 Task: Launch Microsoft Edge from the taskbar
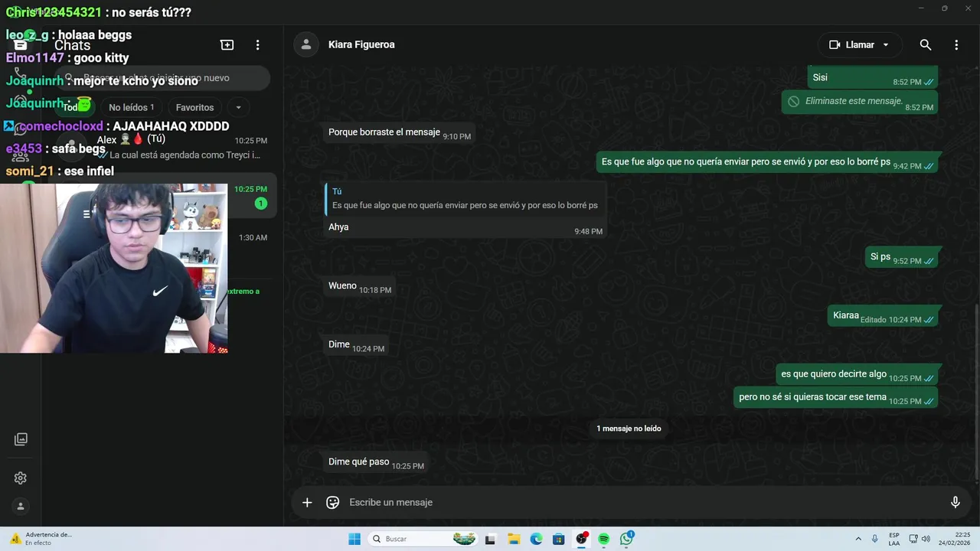point(537,539)
